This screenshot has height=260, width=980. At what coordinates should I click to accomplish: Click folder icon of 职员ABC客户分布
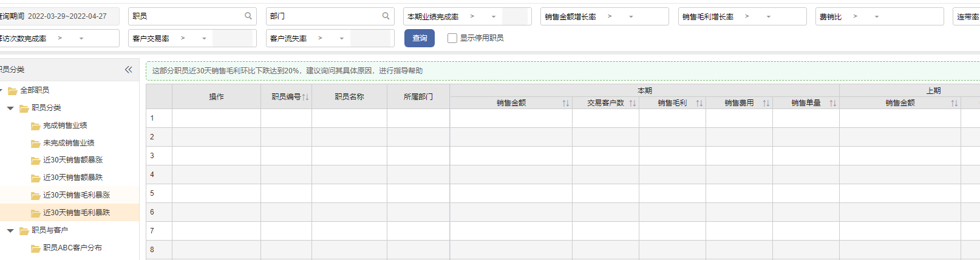pos(36,248)
